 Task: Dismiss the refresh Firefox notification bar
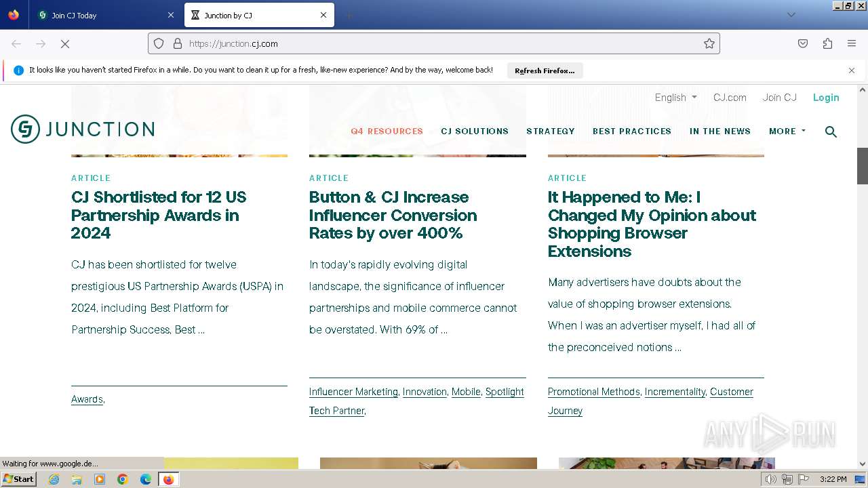pos(852,70)
